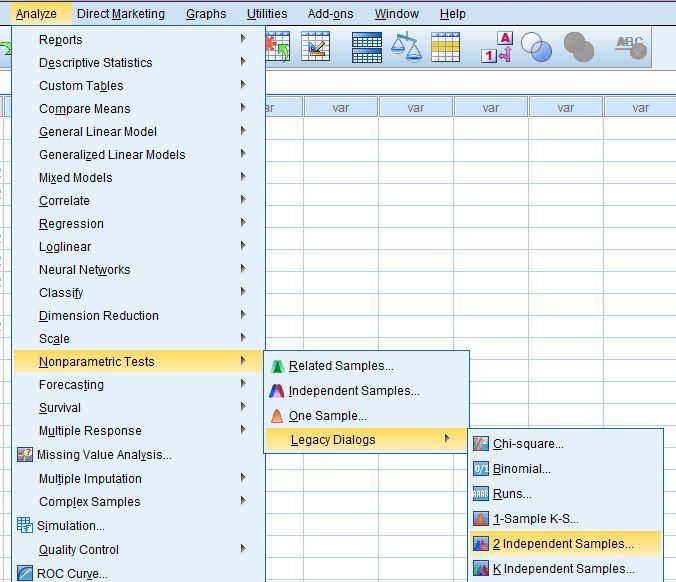
Task: Select Complex Samples menu entry
Action: pyautogui.click(x=139, y=501)
